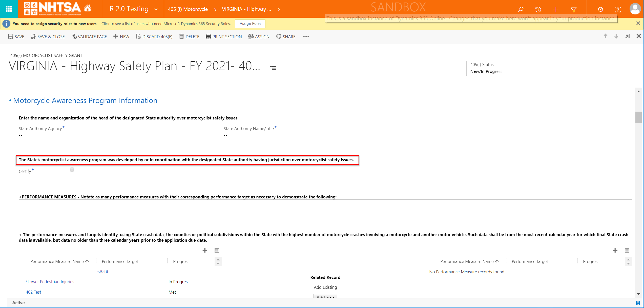The height and width of the screenshot is (308, 644).
Task: Click the NHTSA home icon
Action: pos(88,8)
